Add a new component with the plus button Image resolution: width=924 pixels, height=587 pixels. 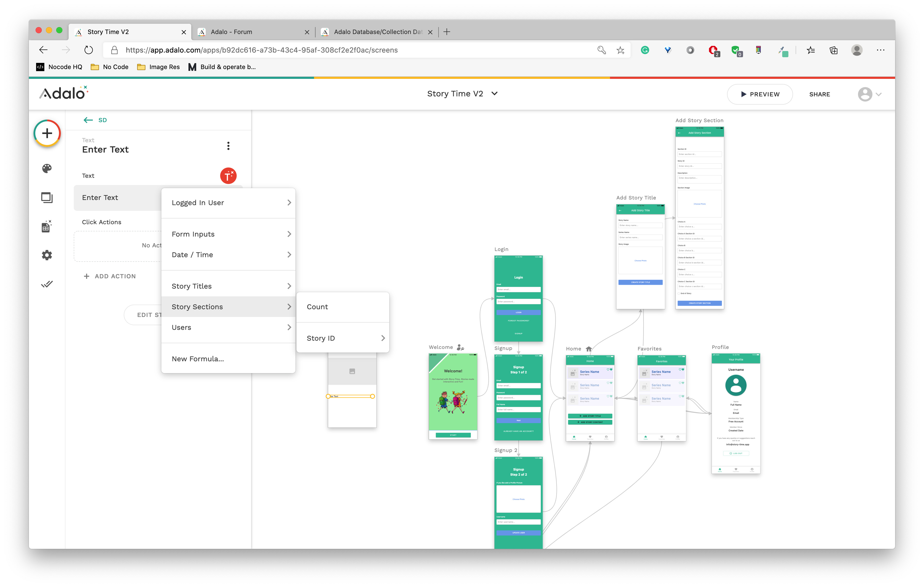47,133
